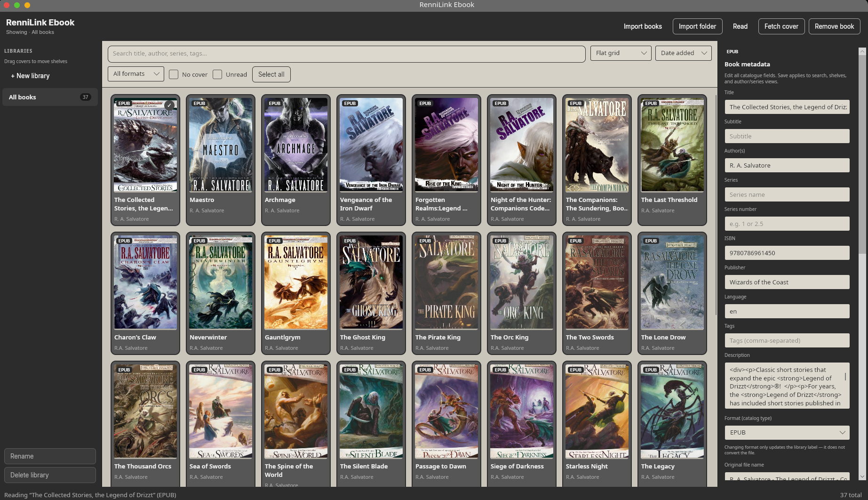The image size is (868, 500).
Task: Click the Description text area
Action: 787,386
